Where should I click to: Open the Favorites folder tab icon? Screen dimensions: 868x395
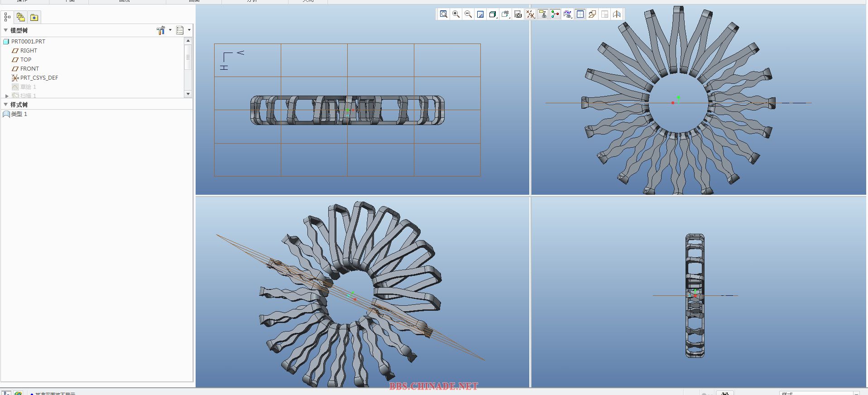[34, 18]
